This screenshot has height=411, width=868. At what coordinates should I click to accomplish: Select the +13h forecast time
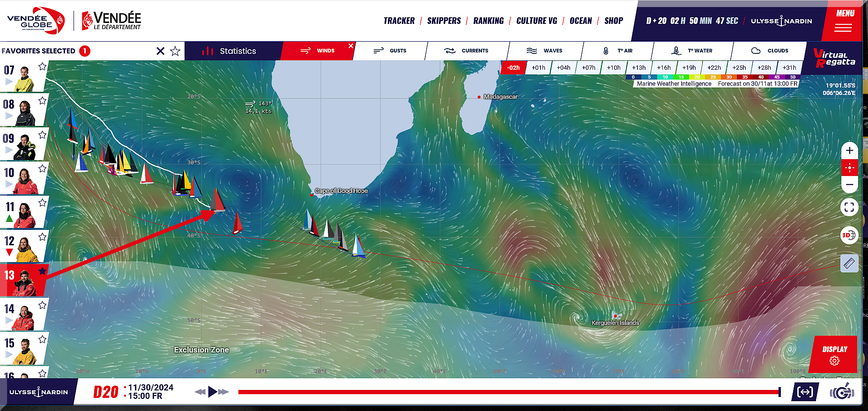coord(638,67)
